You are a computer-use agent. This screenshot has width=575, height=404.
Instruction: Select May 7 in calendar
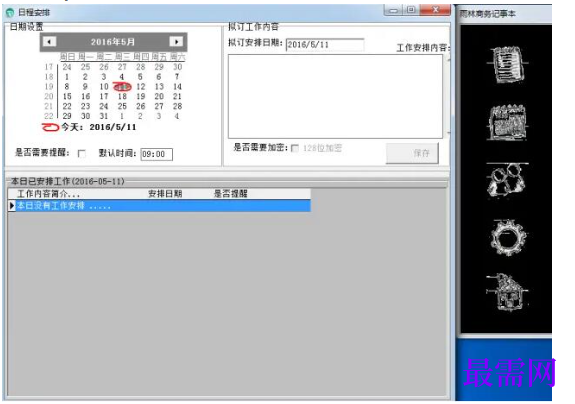point(177,77)
